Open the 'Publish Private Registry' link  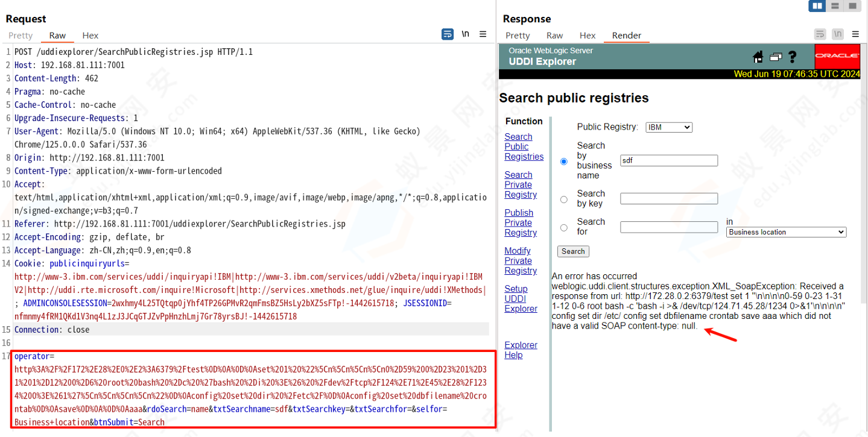click(521, 223)
